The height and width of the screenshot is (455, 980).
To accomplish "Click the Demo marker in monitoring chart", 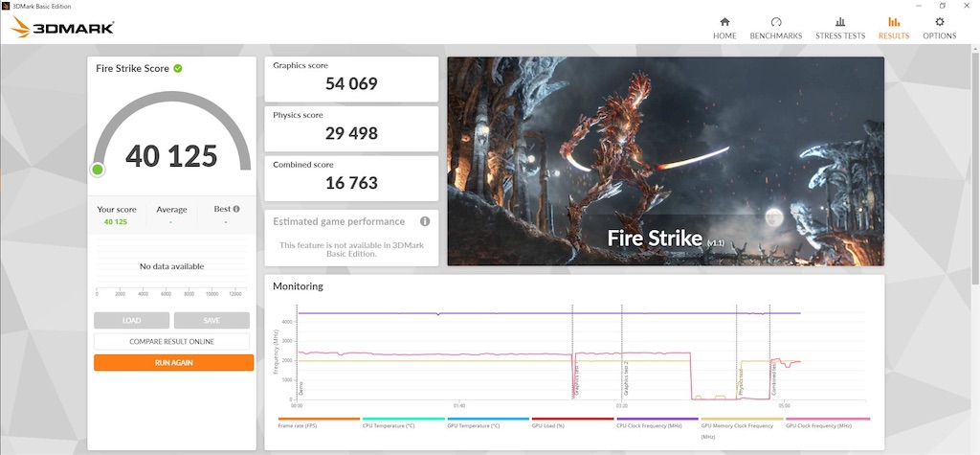I will tap(301, 387).
